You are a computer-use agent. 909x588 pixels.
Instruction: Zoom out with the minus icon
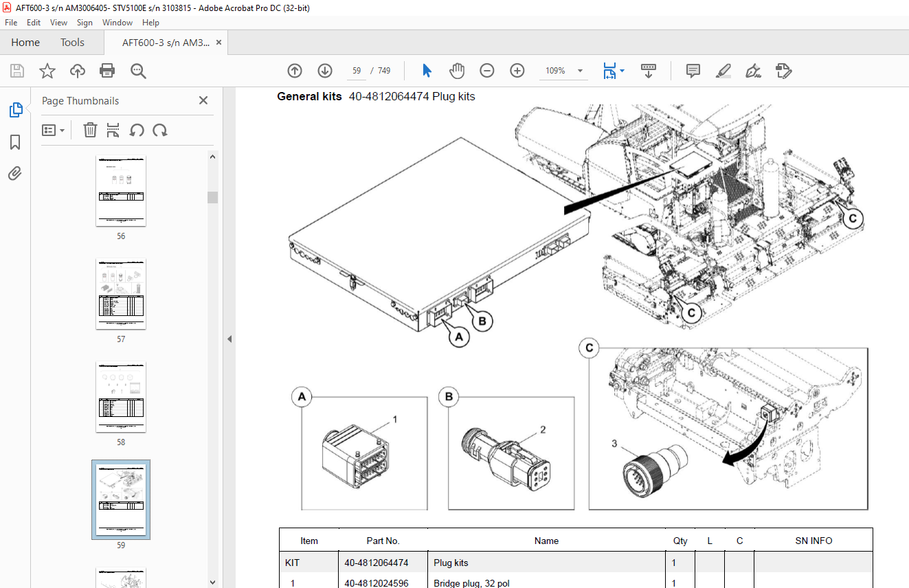pyautogui.click(x=487, y=71)
